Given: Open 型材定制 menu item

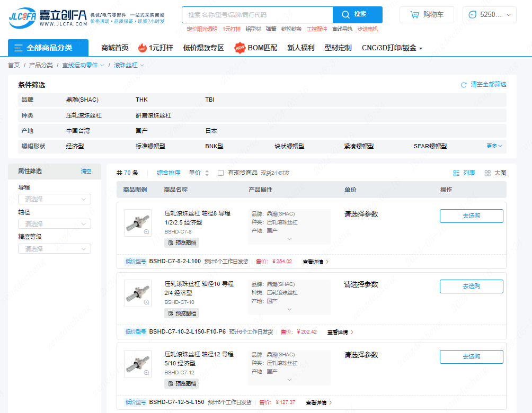Looking at the screenshot, I should (x=338, y=48).
